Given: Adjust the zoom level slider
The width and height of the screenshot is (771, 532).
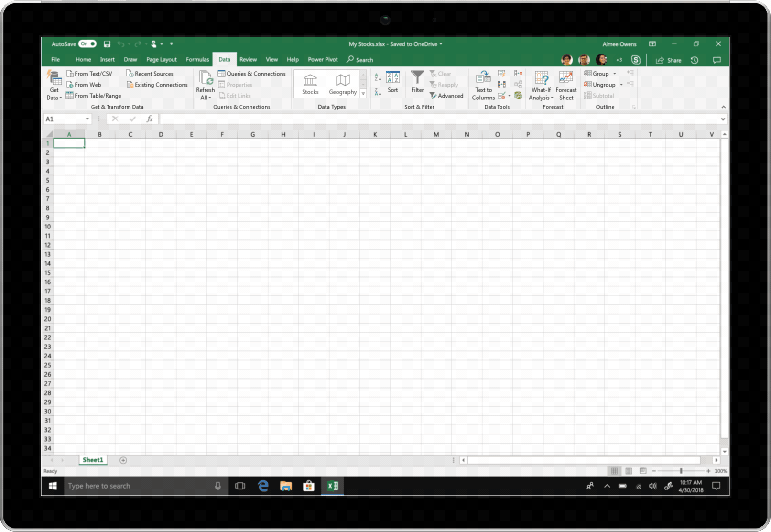Looking at the screenshot, I should pyautogui.click(x=681, y=471).
